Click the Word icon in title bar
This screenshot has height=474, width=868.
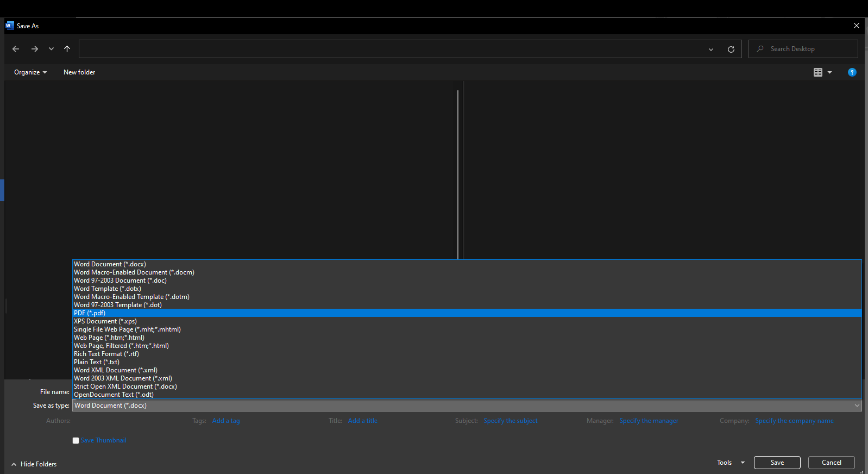click(9, 26)
